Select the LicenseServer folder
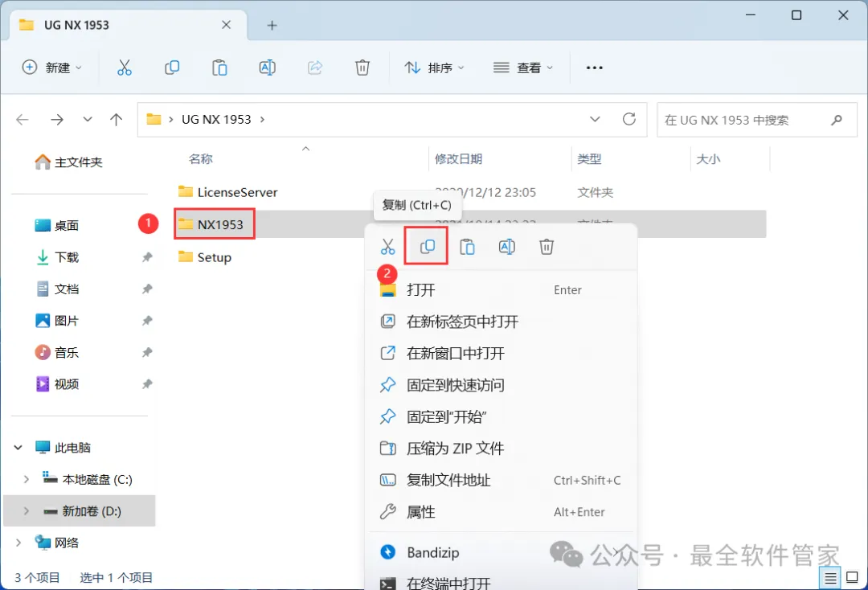868x590 pixels. [227, 192]
